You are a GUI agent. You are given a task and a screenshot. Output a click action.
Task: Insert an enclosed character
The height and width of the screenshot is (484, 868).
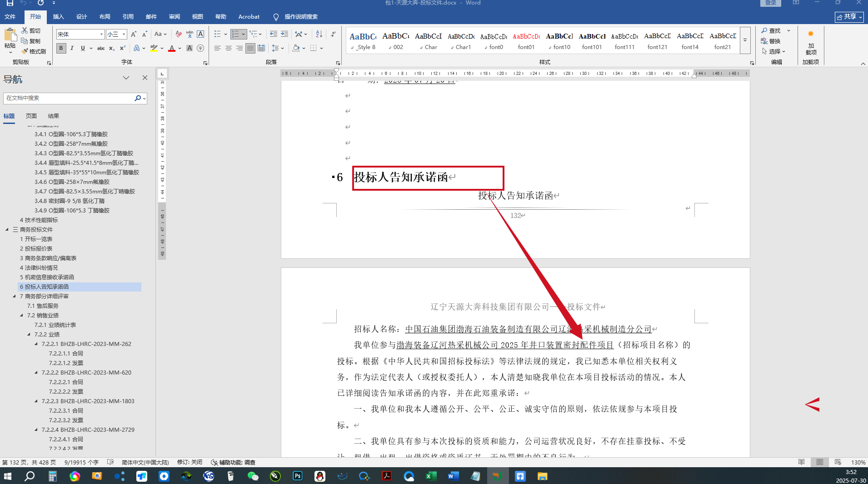[x=200, y=48]
